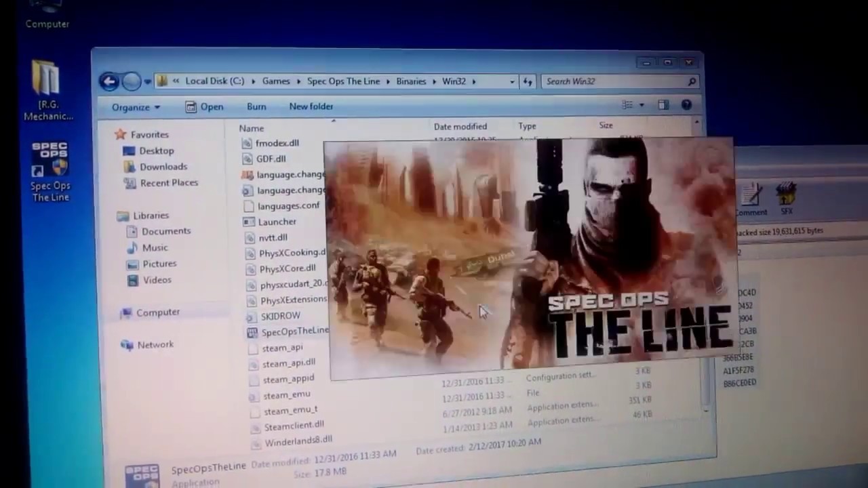This screenshot has height=488, width=868.
Task: Open recent pages dropdown beside Forward button
Action: (147, 82)
